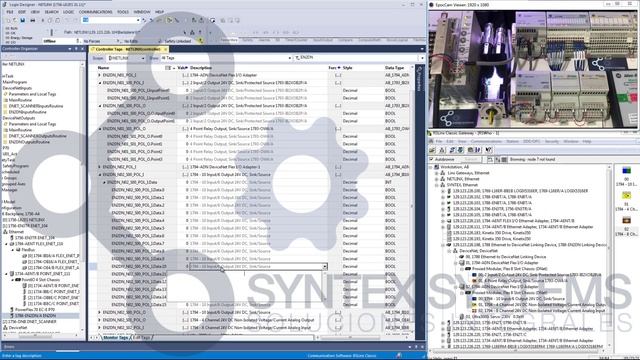Click the safety lock key icon next to Safety Unlocked
This screenshot has height=360, width=640.
pos(200,41)
